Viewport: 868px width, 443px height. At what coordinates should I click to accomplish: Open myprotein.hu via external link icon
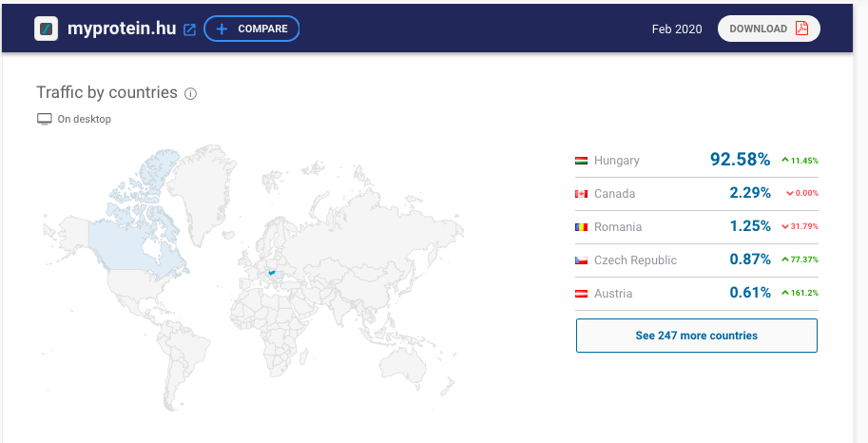click(189, 29)
